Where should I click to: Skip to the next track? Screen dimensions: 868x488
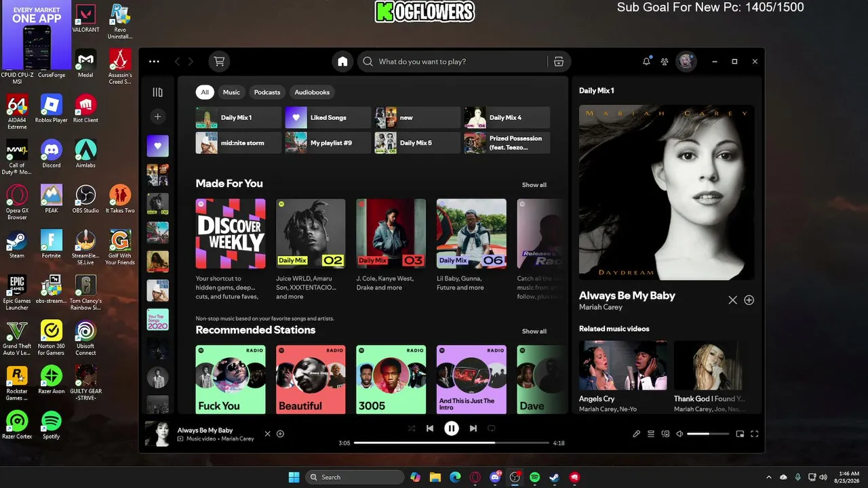[x=473, y=428]
